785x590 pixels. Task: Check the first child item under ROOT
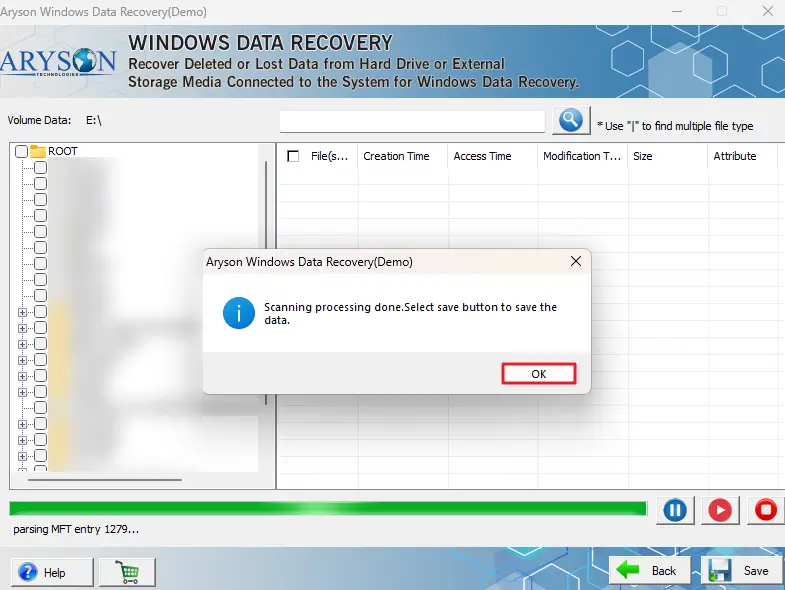[x=41, y=167]
